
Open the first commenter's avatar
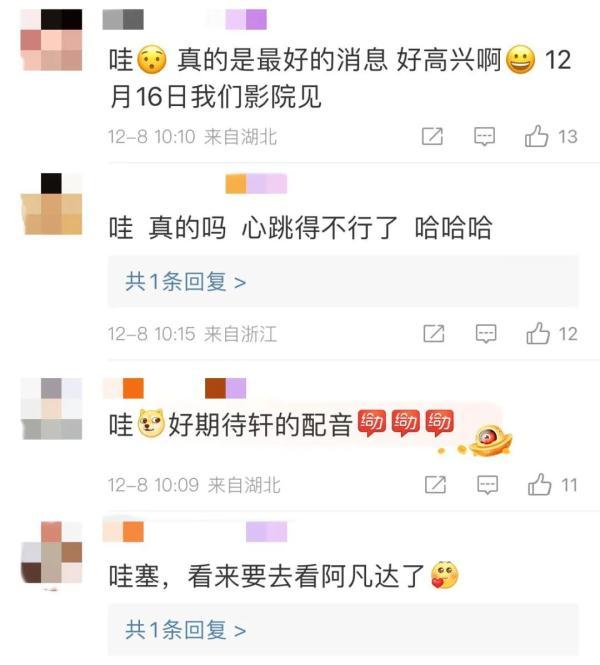click(51, 40)
